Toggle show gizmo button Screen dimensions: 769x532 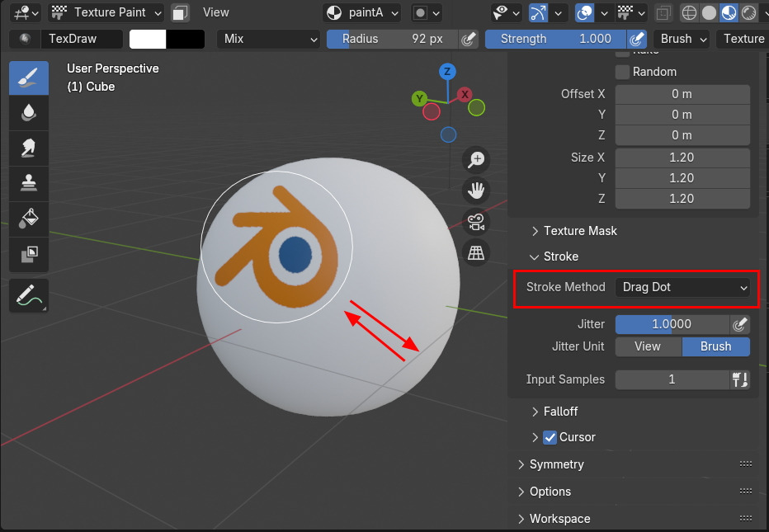[x=538, y=12]
